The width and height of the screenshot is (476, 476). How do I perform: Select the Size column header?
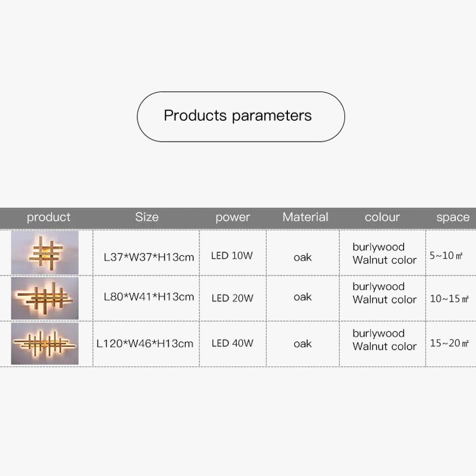(146, 217)
